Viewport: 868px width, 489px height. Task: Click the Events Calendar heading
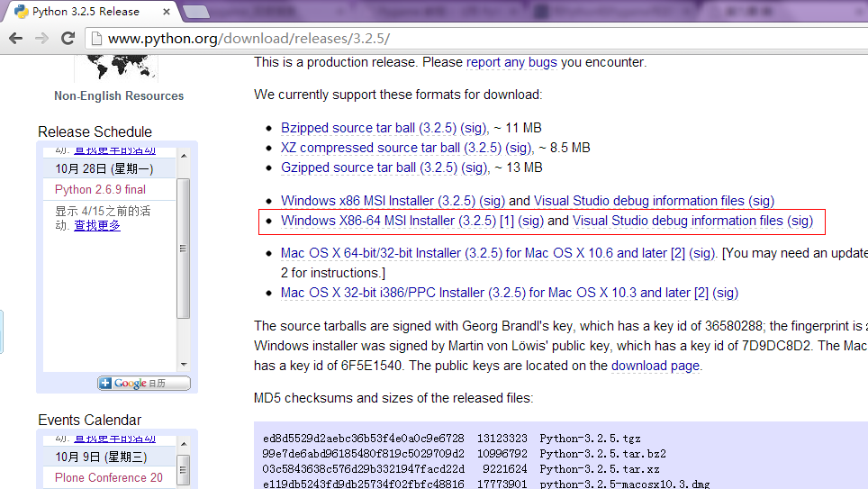click(89, 420)
